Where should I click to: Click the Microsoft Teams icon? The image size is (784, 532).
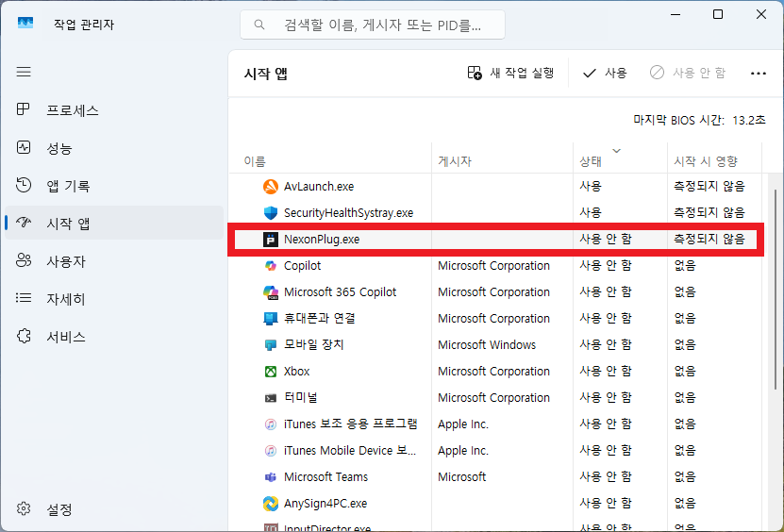(271, 477)
